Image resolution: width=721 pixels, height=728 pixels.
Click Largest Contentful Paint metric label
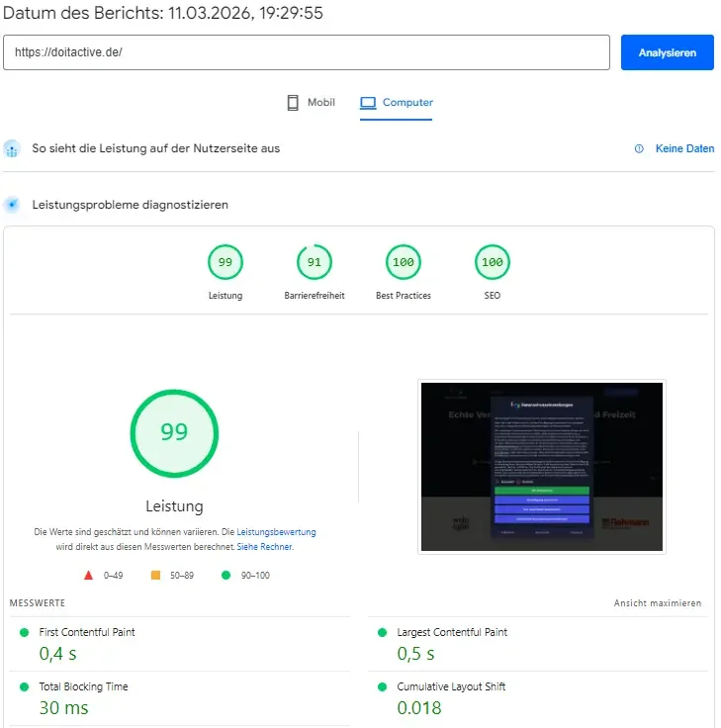452,632
